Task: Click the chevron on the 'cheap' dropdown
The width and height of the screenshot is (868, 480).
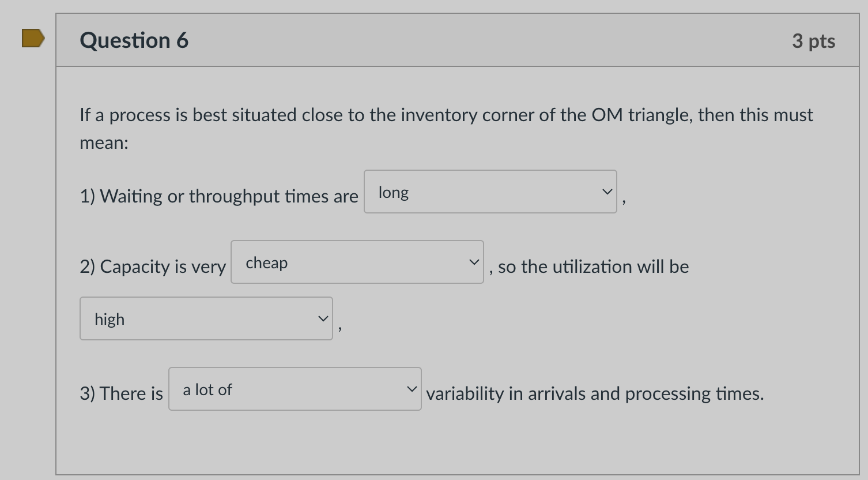Action: tap(473, 261)
